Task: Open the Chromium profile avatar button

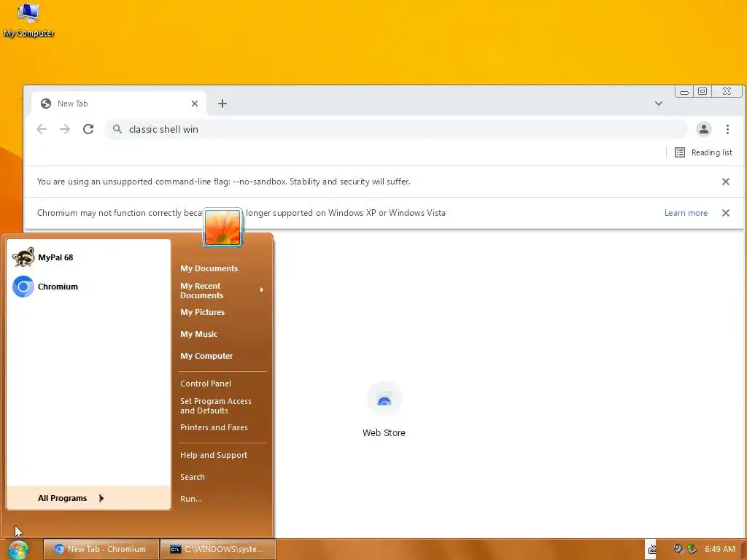Action: [704, 129]
